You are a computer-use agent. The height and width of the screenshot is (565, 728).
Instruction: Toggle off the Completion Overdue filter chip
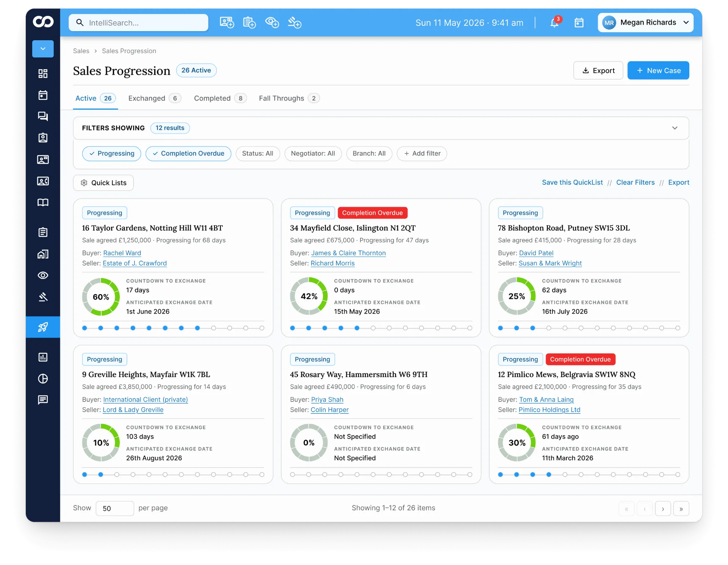[188, 154]
